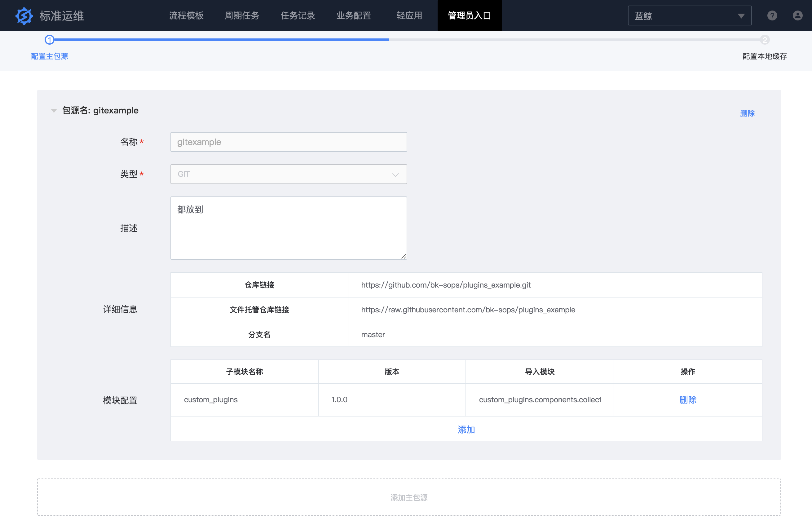Open 任务记录 in navigation
The height and width of the screenshot is (520, 812).
click(x=298, y=15)
